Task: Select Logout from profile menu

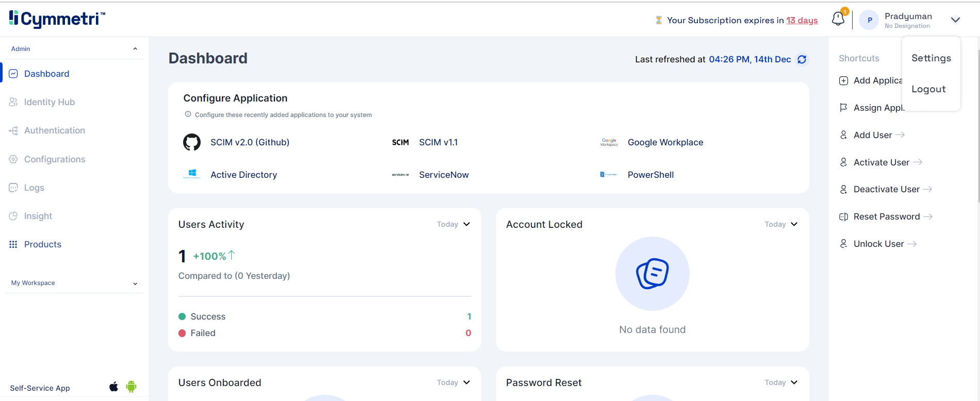Action: coord(928,89)
